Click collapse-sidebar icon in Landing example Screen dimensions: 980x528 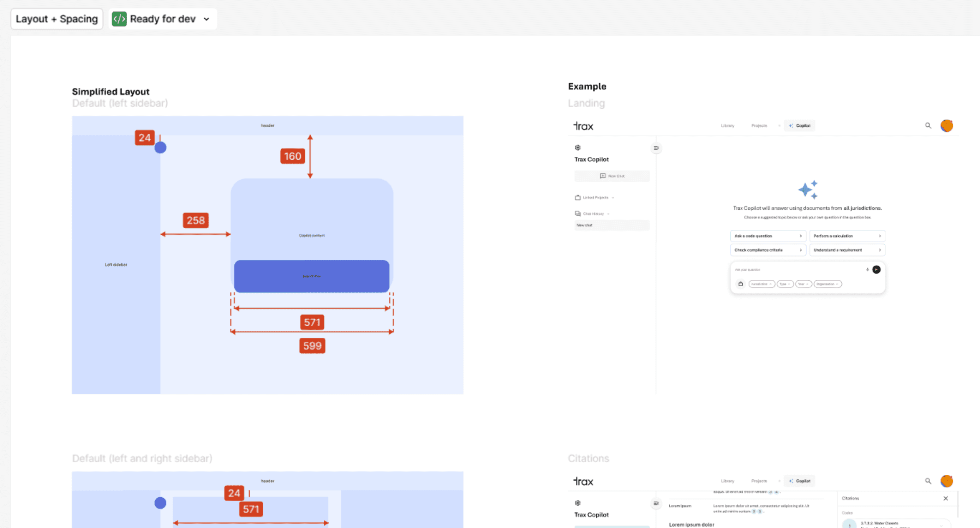[x=656, y=148]
